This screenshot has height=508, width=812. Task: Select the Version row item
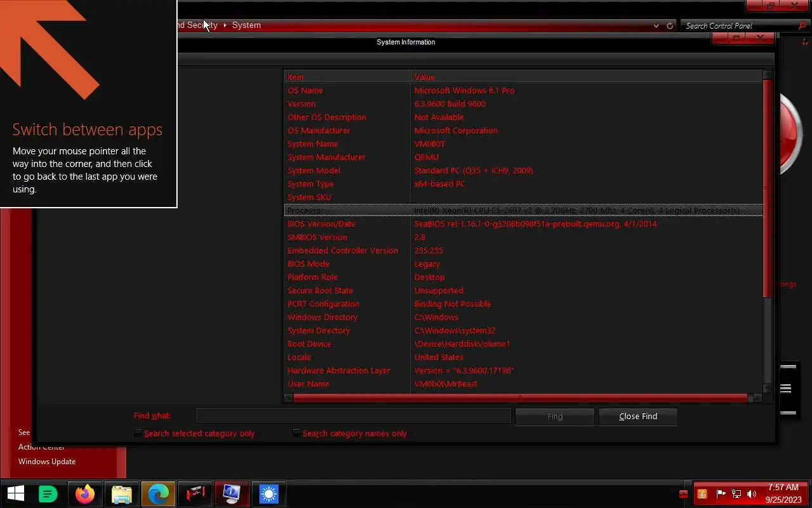pos(523,104)
